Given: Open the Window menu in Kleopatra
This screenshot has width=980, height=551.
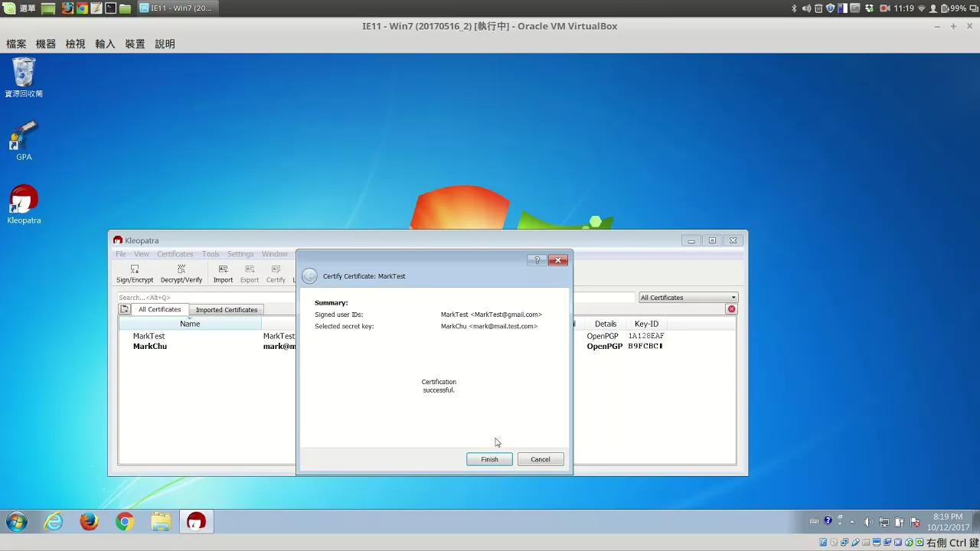Looking at the screenshot, I should [x=275, y=254].
